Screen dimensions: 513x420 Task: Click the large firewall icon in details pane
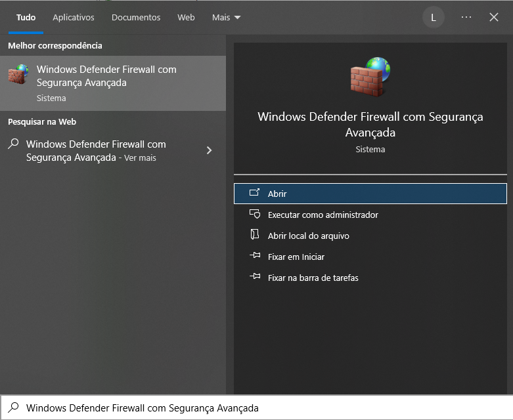tap(370, 77)
